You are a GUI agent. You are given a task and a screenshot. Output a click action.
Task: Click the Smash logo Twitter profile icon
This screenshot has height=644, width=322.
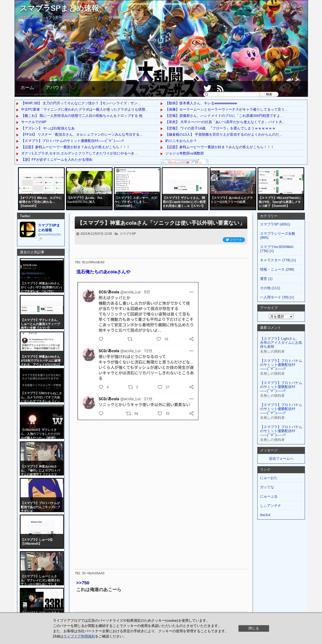28,229
